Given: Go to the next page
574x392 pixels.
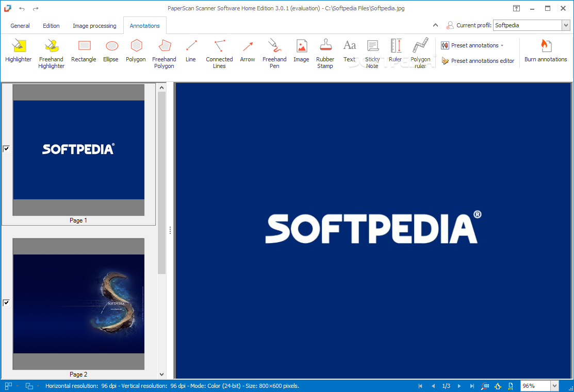Looking at the screenshot, I should tap(459, 386).
